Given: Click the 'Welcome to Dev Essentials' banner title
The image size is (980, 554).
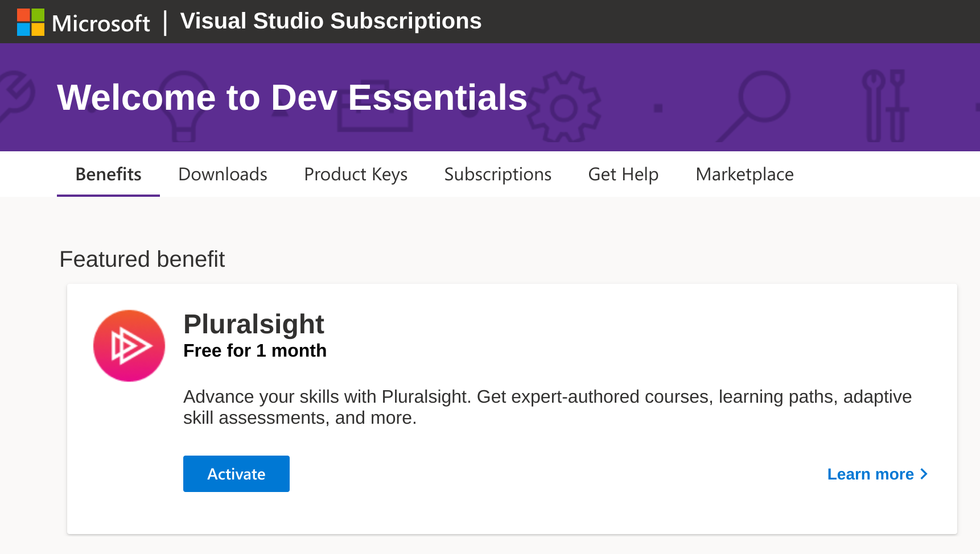Looking at the screenshot, I should 292,97.
